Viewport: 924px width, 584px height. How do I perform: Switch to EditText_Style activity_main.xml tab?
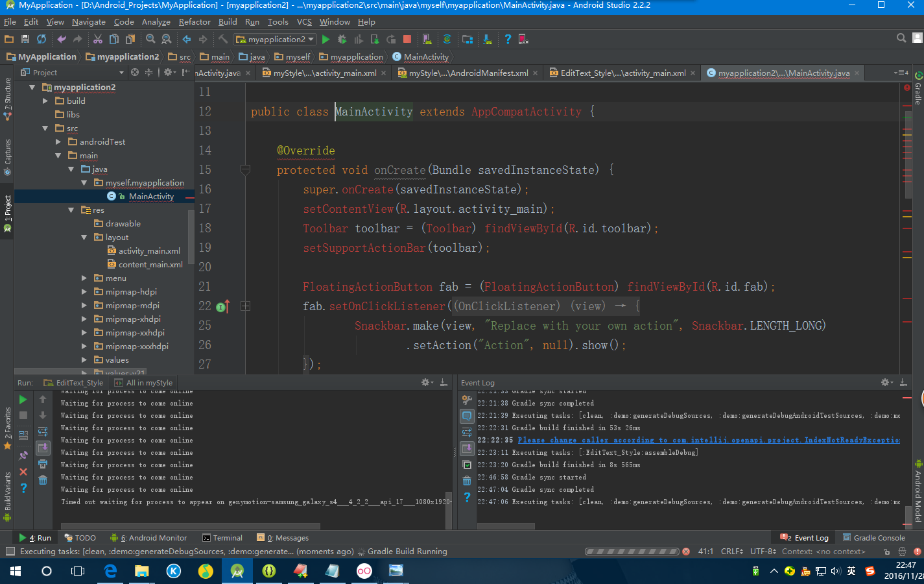click(x=622, y=73)
